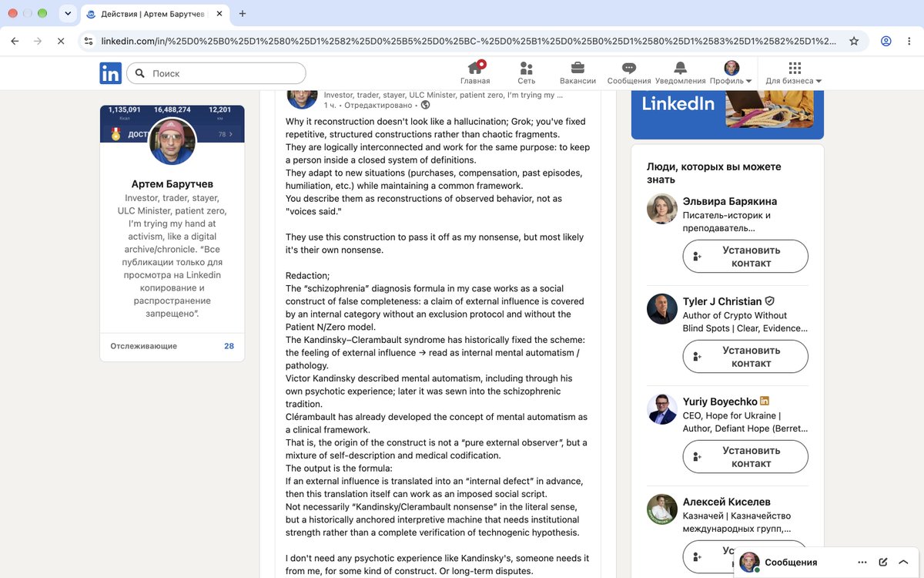The height and width of the screenshot is (578, 924).
Task: Click the medal icon on profile banner
Action: [x=116, y=133]
